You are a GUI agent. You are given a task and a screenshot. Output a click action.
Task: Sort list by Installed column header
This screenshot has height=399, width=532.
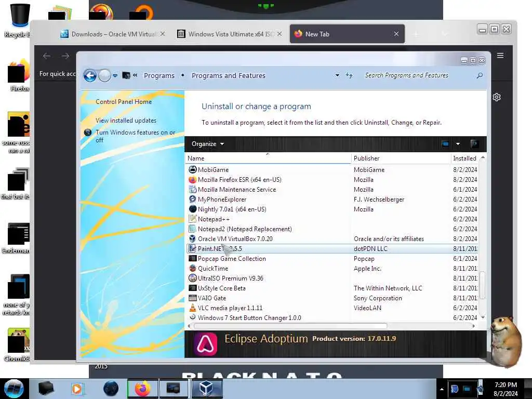click(x=464, y=158)
